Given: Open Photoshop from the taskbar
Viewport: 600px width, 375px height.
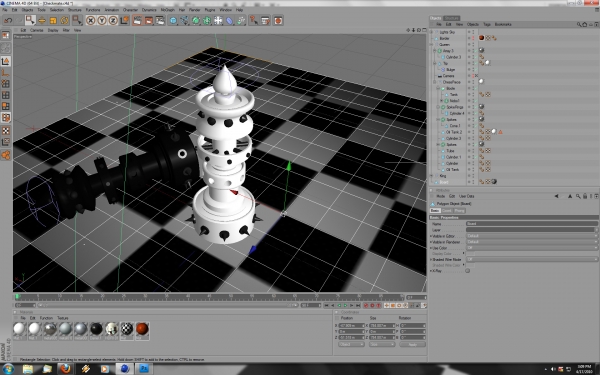Looking at the screenshot, I should (x=144, y=369).
